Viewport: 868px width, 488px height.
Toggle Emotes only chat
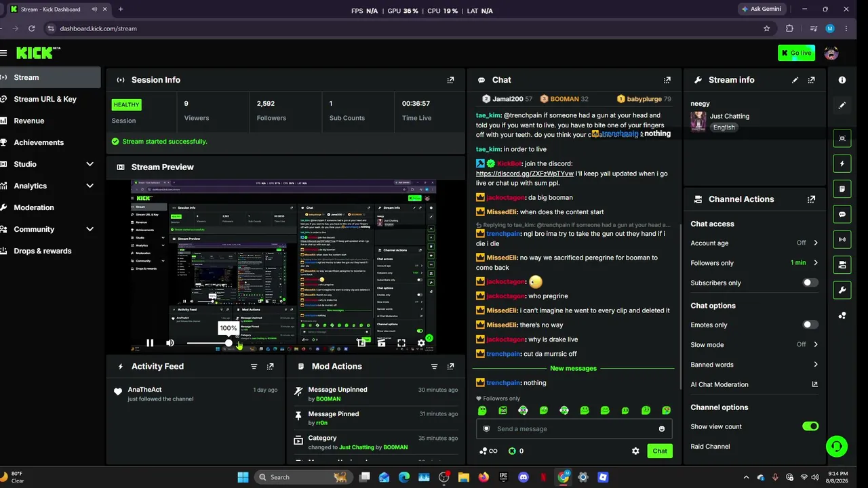tap(810, 325)
